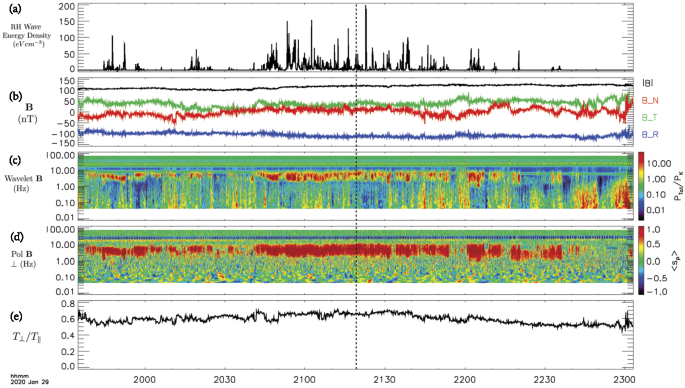Select the 'RH Wave Energy Density' axis title
Screen dimensions: 685x388
(x=26, y=35)
